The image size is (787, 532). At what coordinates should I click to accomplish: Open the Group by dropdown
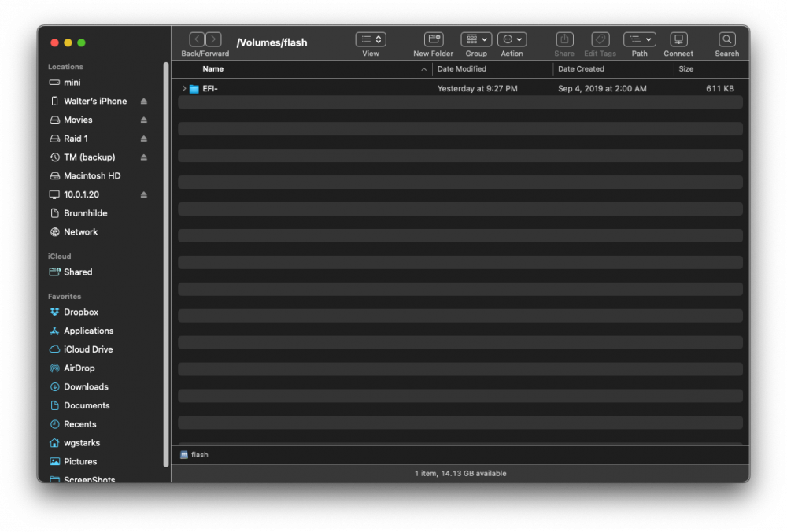pyautogui.click(x=476, y=39)
